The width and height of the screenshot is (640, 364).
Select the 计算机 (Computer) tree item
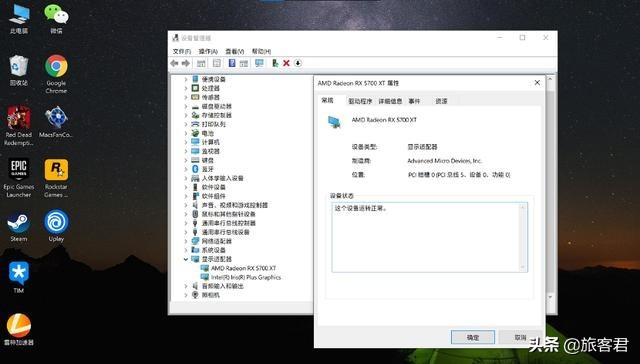(x=211, y=142)
